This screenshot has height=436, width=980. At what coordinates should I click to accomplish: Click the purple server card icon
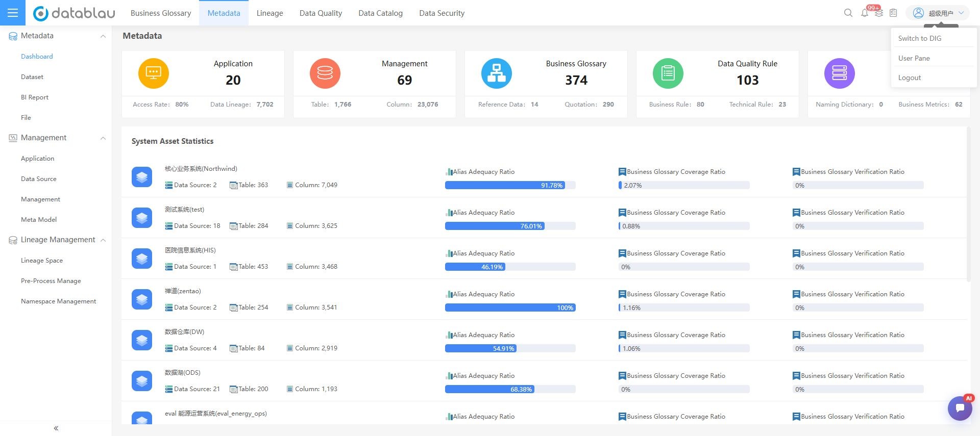840,73
